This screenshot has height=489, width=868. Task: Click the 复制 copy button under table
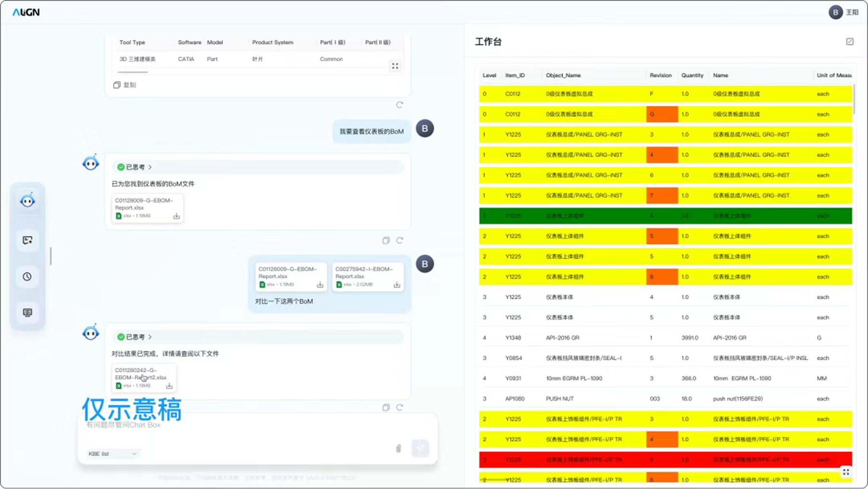click(125, 85)
